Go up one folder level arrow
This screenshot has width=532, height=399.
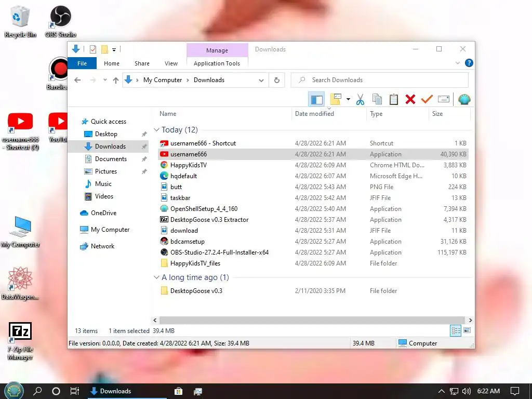click(x=116, y=80)
